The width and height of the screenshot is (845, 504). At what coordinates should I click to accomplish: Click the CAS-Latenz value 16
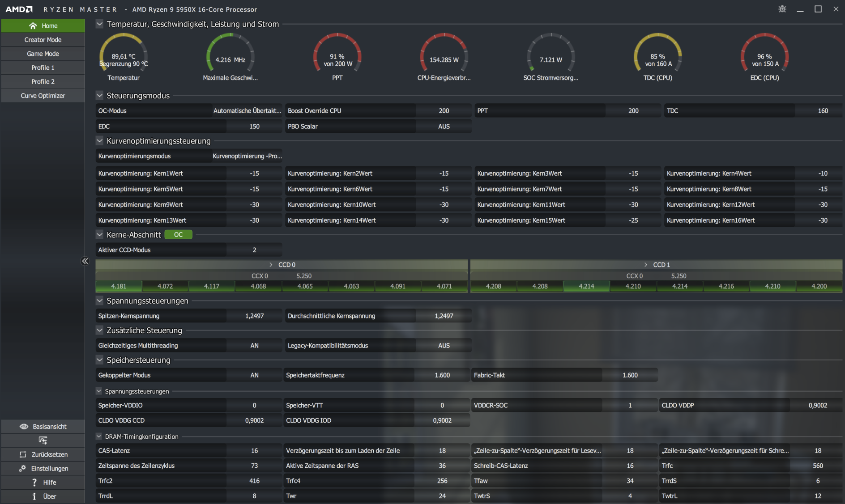[x=254, y=451]
